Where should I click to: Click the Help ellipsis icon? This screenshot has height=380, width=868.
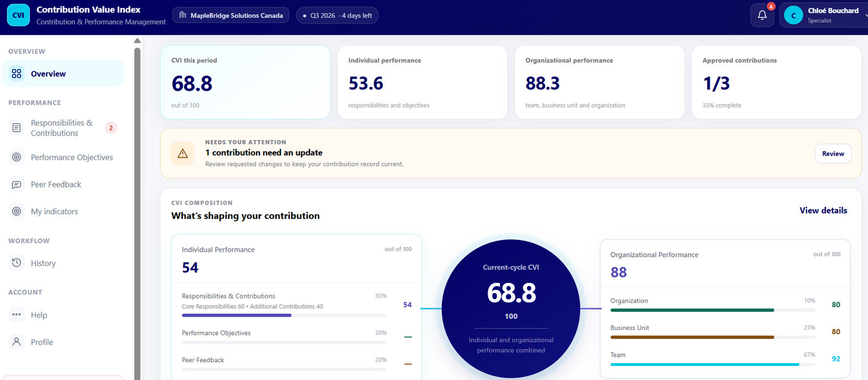coord(17,315)
